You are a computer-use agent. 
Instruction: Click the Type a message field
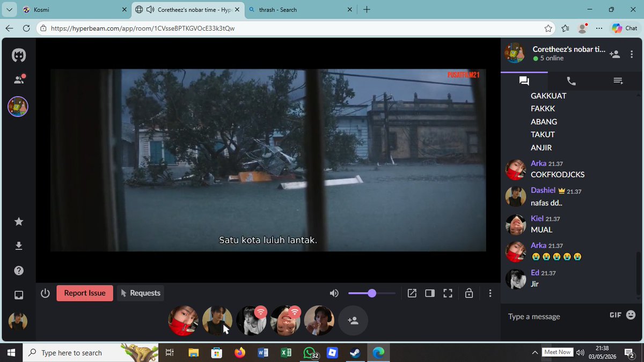pyautogui.click(x=555, y=316)
